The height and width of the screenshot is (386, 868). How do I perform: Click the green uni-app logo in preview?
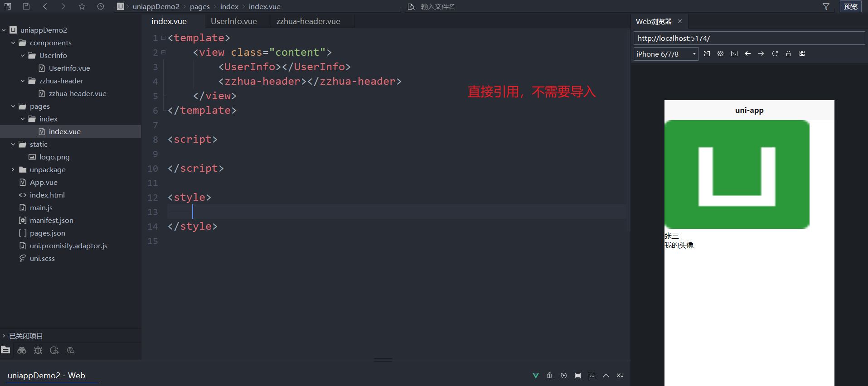tap(737, 174)
